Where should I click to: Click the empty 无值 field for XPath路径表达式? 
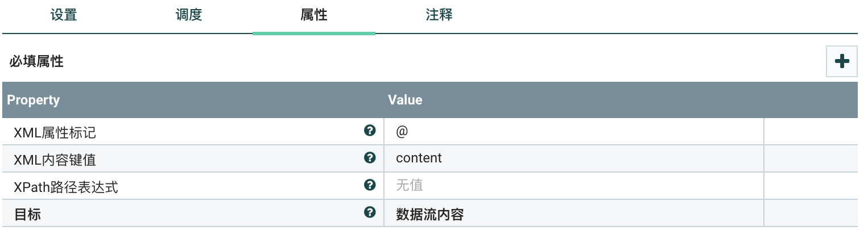(573, 185)
